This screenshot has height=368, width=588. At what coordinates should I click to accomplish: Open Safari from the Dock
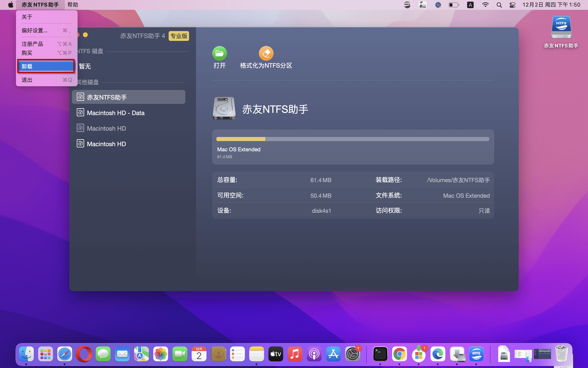tap(65, 354)
